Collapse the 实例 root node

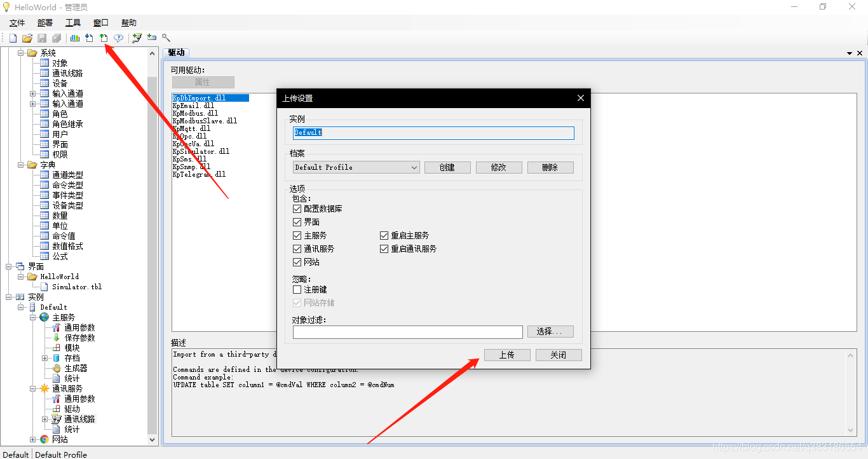coord(9,297)
